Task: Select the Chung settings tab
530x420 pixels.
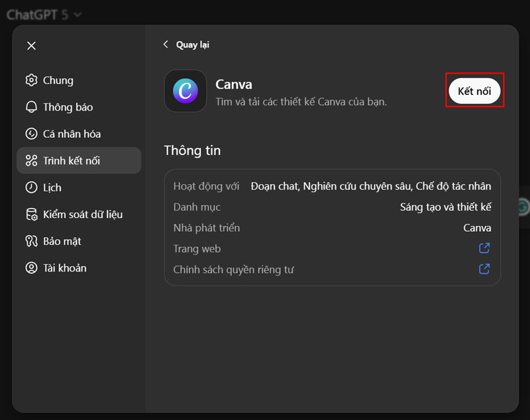Action: [58, 80]
